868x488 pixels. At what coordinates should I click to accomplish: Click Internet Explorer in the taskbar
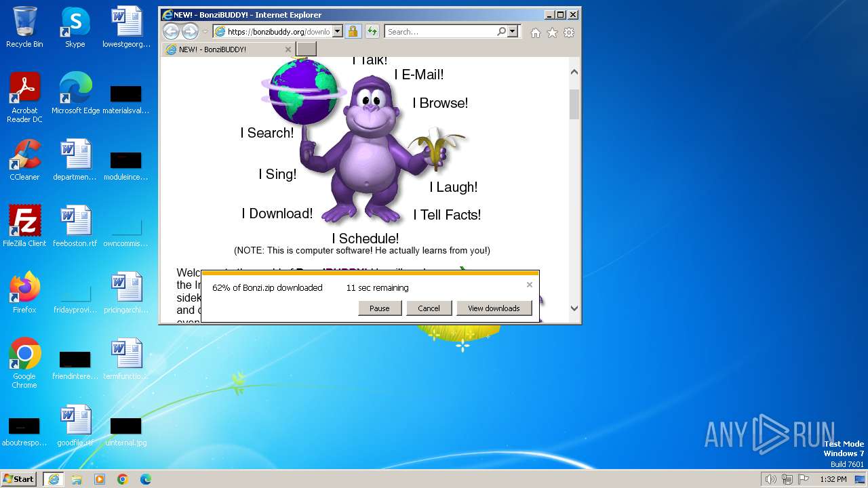54,479
